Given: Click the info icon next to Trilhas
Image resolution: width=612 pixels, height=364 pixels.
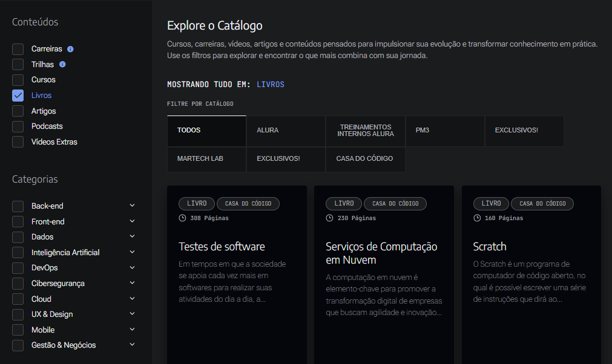Looking at the screenshot, I should click(x=62, y=64).
